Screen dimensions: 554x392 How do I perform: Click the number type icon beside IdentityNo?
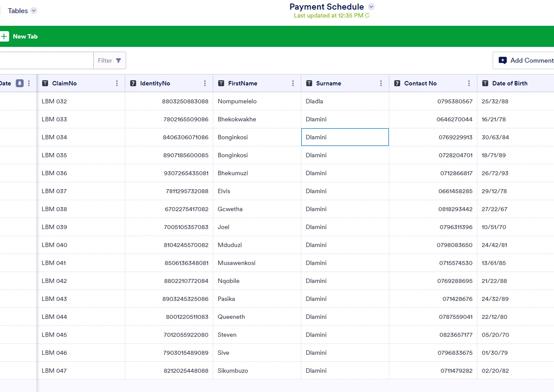click(133, 83)
